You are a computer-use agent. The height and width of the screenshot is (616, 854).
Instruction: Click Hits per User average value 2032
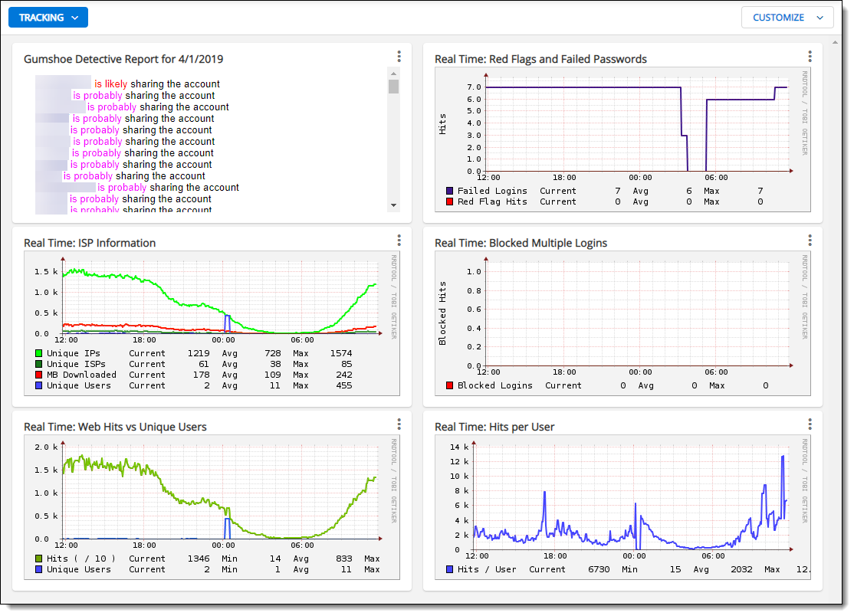742,570
